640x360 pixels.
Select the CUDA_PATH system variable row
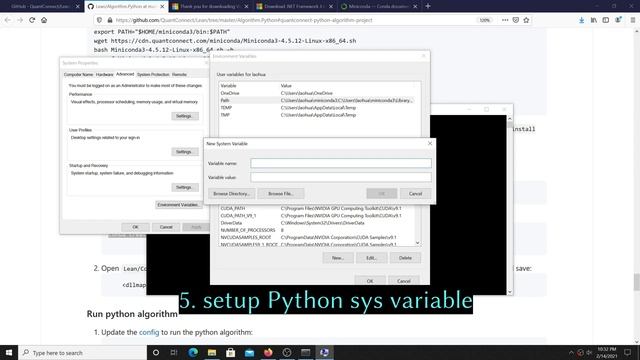click(317, 208)
